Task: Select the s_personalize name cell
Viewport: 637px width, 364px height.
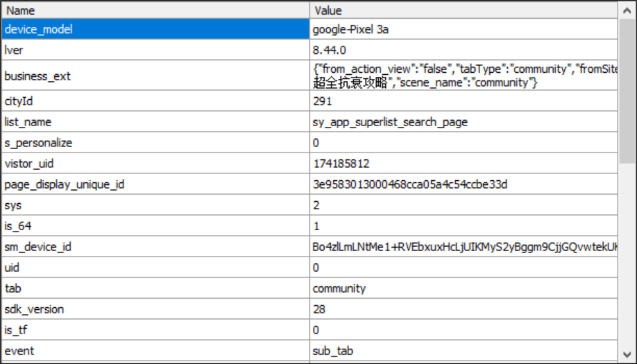Action: (155, 142)
